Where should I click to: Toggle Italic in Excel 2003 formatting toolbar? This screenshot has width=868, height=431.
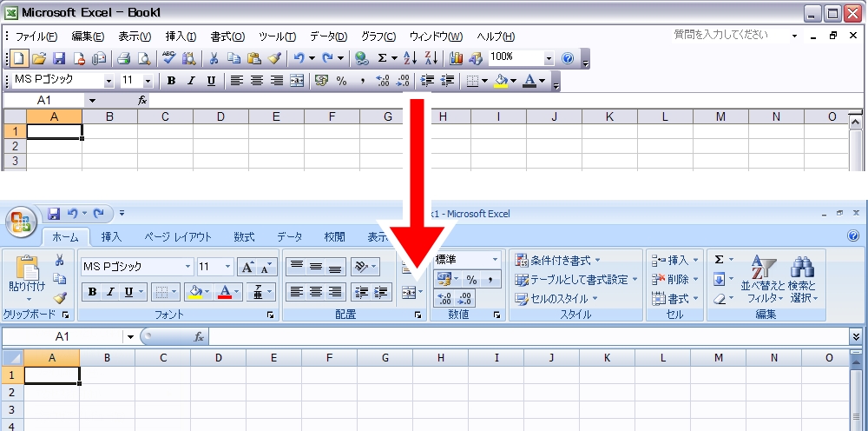(191, 81)
